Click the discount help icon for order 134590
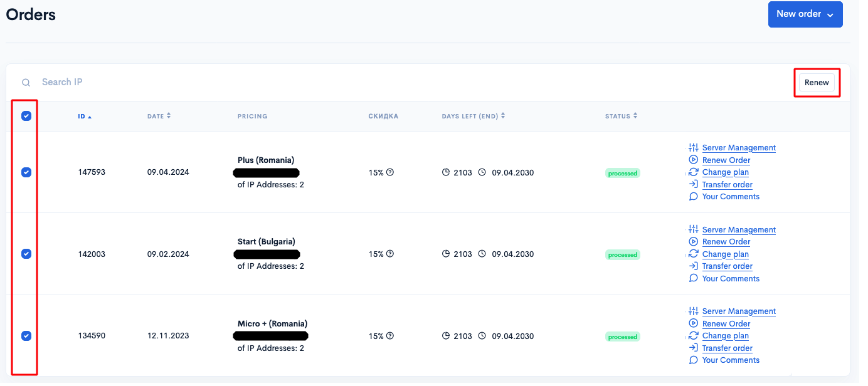Image resolution: width=868 pixels, height=386 pixels. point(390,336)
